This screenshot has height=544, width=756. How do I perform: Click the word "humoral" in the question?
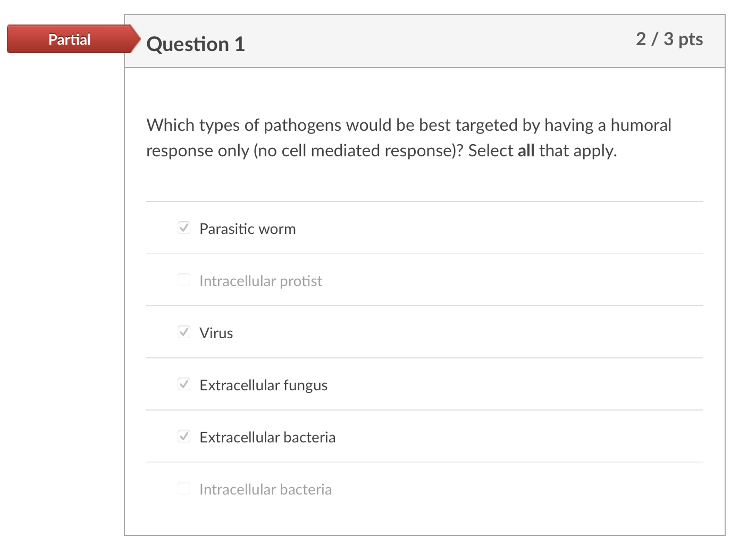(x=641, y=125)
